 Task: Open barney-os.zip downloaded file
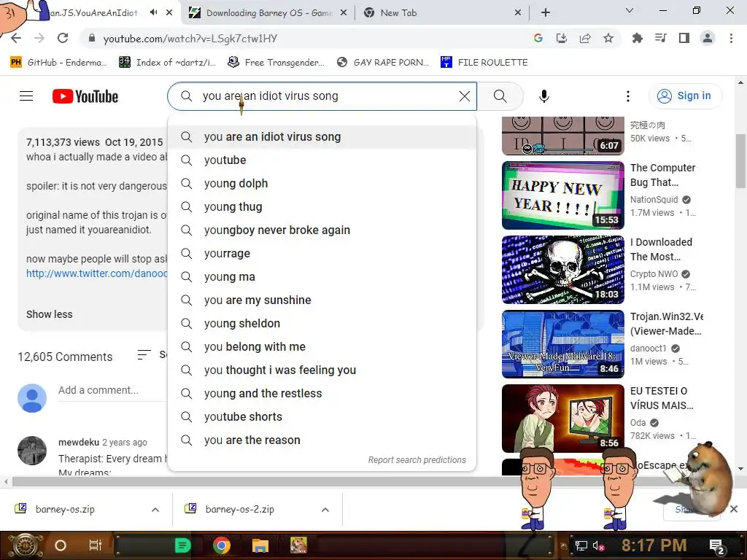point(65,509)
